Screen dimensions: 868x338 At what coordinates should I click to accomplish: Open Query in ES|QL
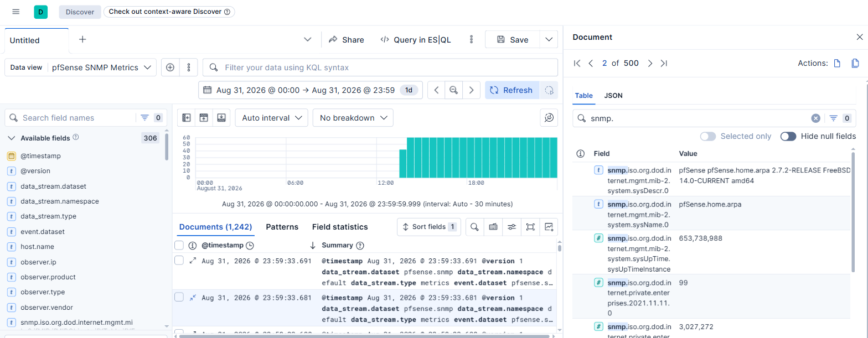(x=416, y=39)
